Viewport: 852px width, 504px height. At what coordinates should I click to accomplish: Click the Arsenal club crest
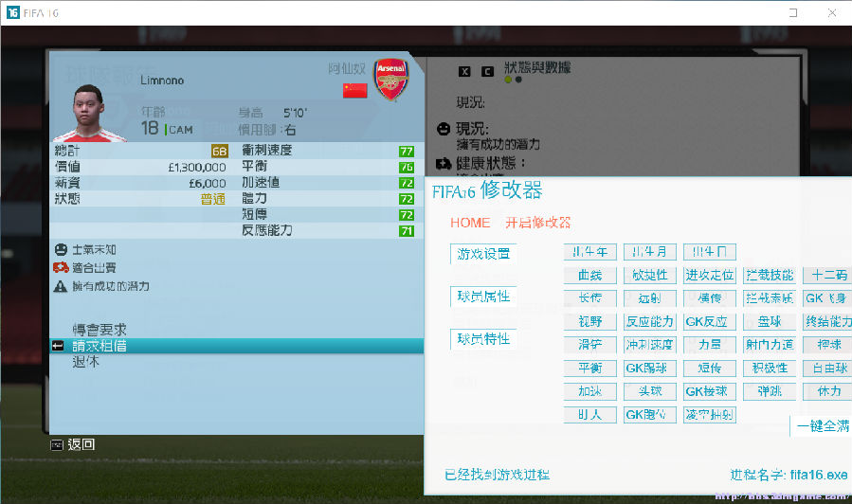[x=390, y=80]
